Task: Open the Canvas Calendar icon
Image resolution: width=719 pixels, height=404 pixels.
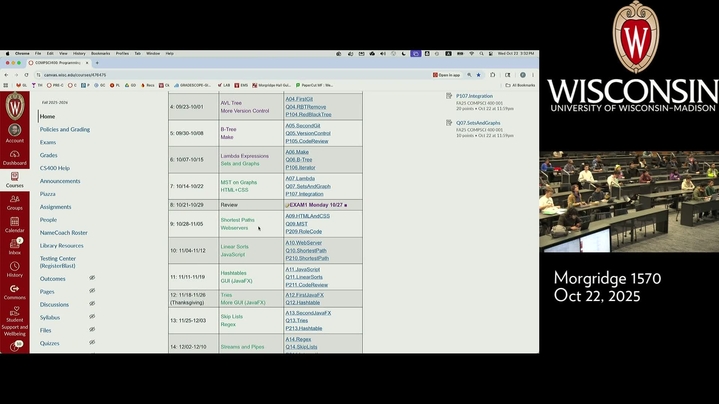Action: [x=14, y=222]
